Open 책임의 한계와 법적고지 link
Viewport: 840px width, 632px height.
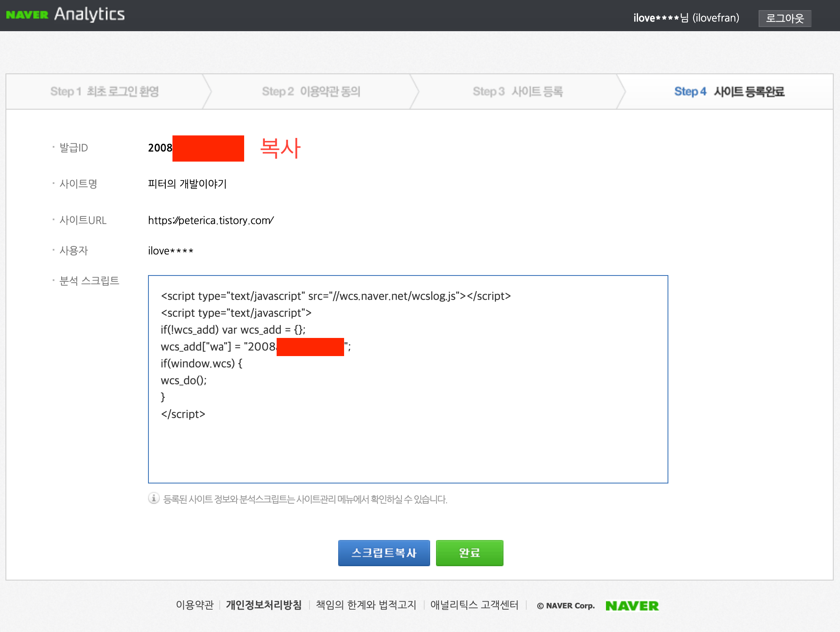tap(366, 605)
